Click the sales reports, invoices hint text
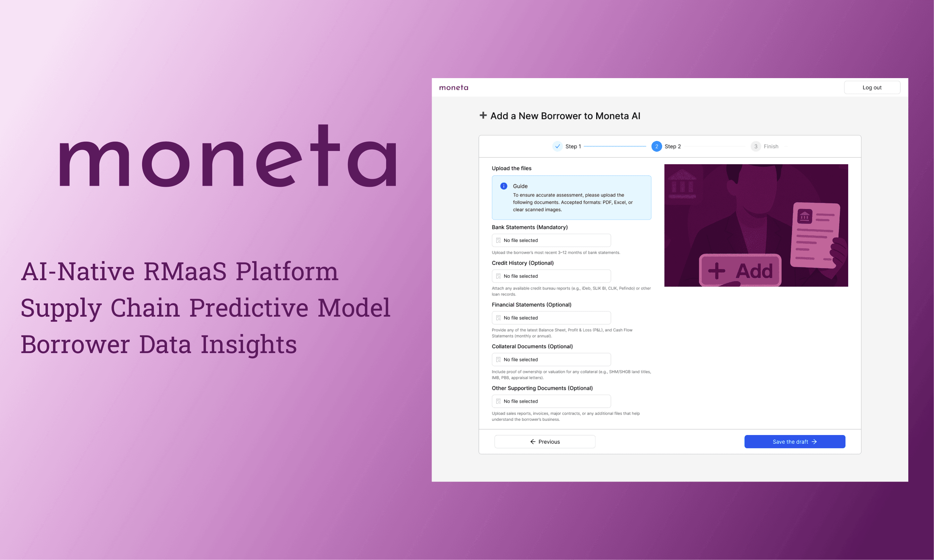This screenshot has width=934, height=560. pos(565,416)
